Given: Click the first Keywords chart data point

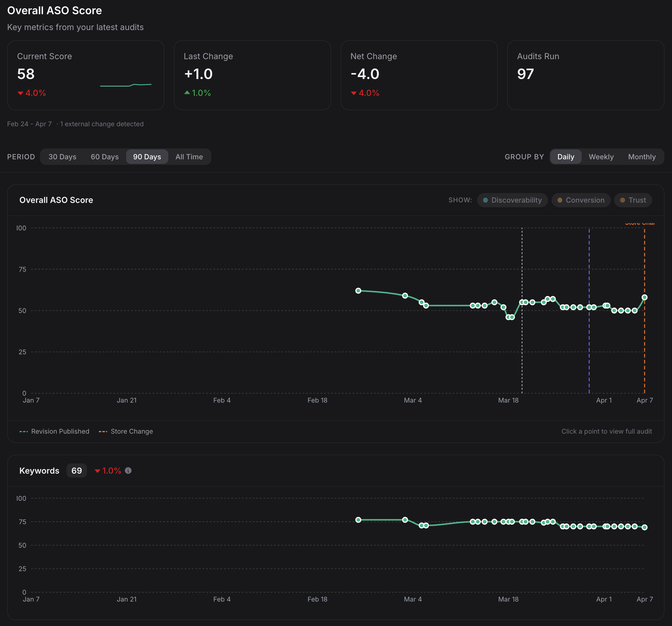Looking at the screenshot, I should pos(358,520).
